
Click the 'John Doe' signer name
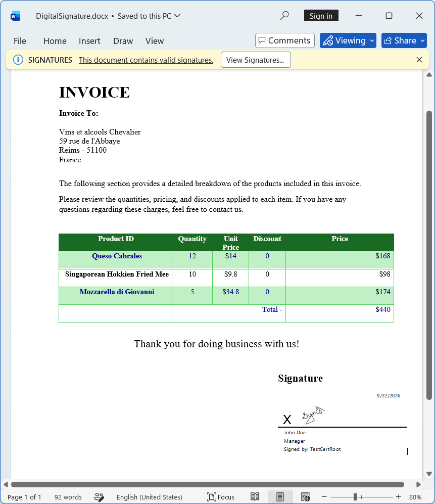295,433
